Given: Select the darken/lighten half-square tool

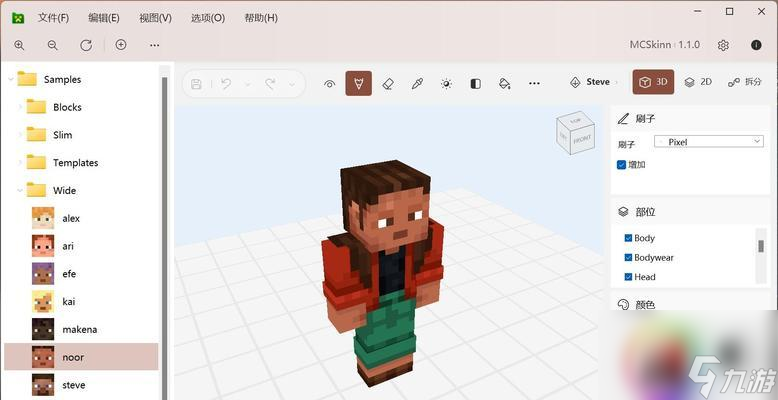Looking at the screenshot, I should [x=475, y=84].
